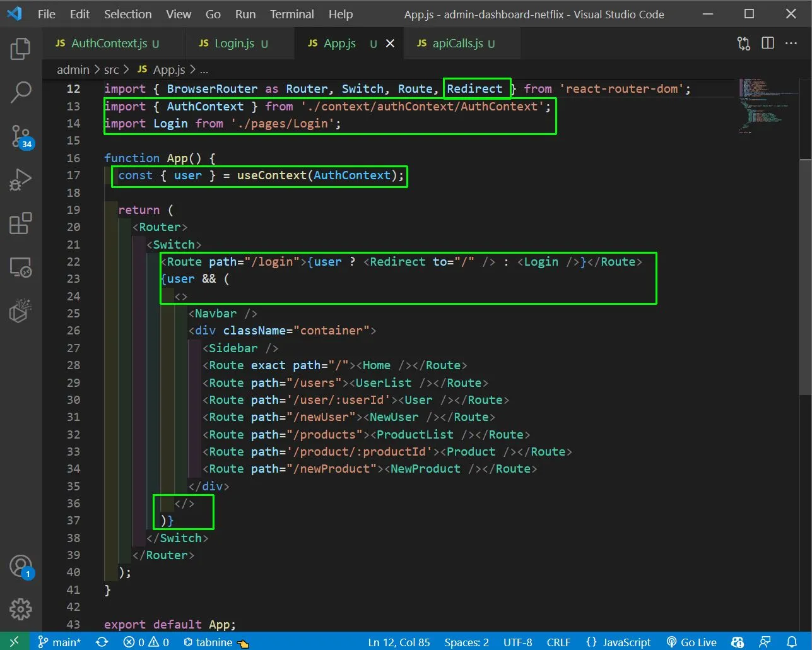Change file encoding via UTF-8
Screen dimensions: 812x650
[517, 642]
